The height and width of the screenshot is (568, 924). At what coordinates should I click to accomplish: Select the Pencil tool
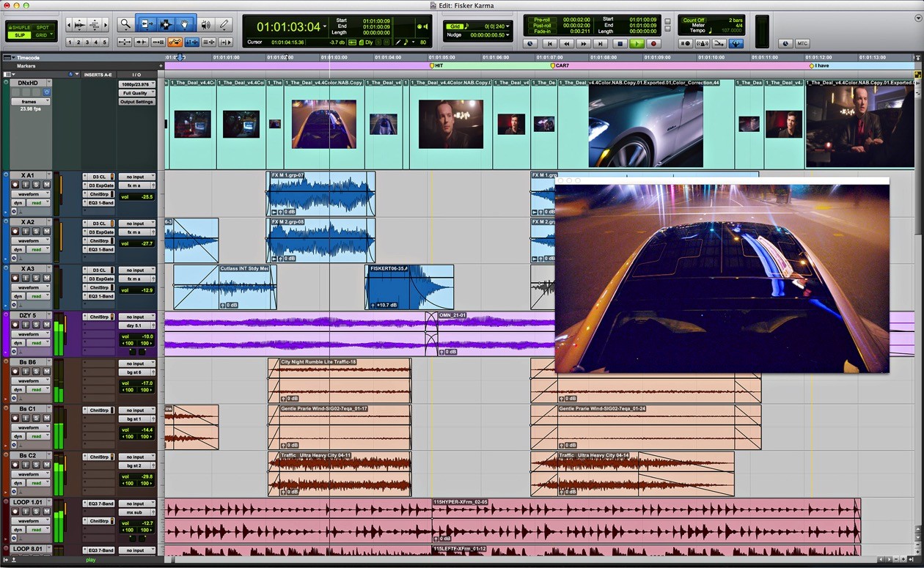pyautogui.click(x=224, y=24)
